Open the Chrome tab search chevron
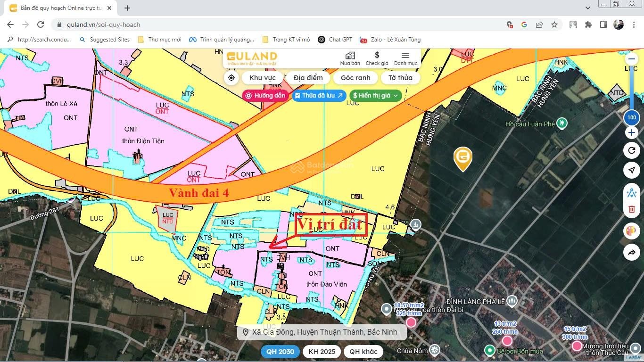The image size is (644, 362). click(588, 8)
